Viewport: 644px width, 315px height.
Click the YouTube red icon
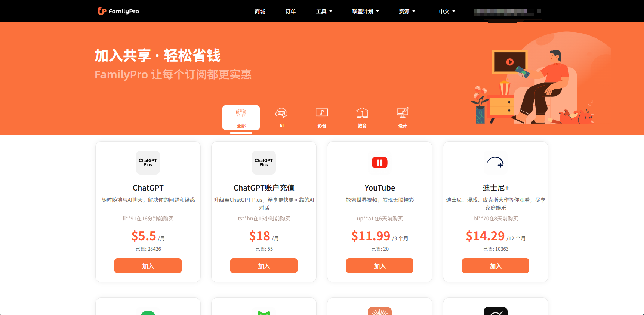click(380, 163)
